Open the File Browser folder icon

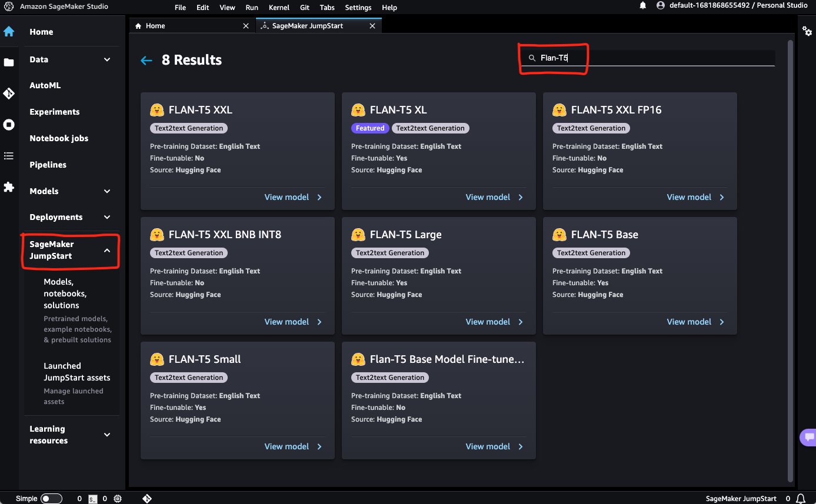9,62
